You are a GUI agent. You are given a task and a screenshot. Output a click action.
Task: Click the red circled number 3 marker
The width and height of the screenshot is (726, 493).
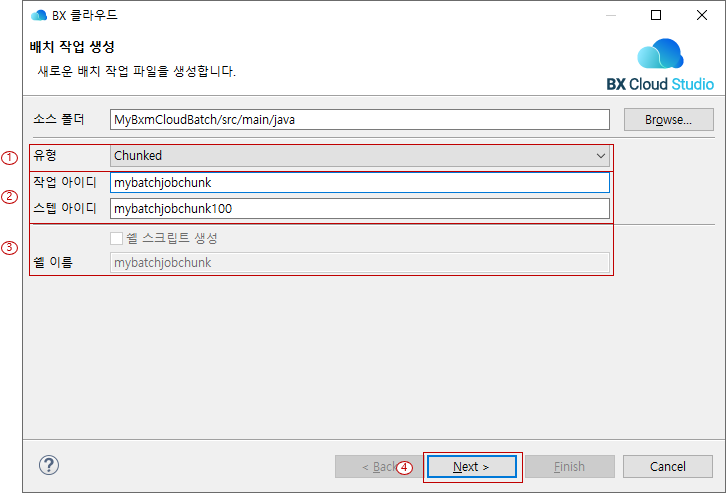[x=11, y=248]
